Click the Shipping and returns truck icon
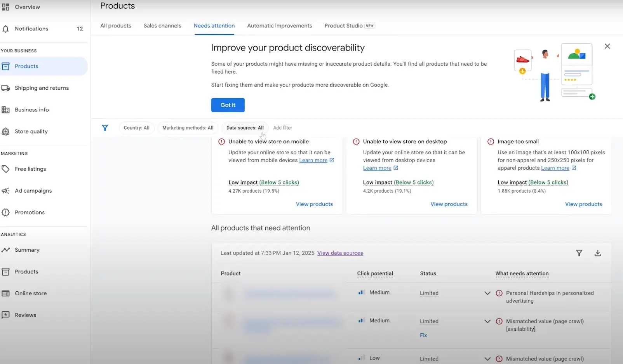The width and height of the screenshot is (623, 364). 5,88
